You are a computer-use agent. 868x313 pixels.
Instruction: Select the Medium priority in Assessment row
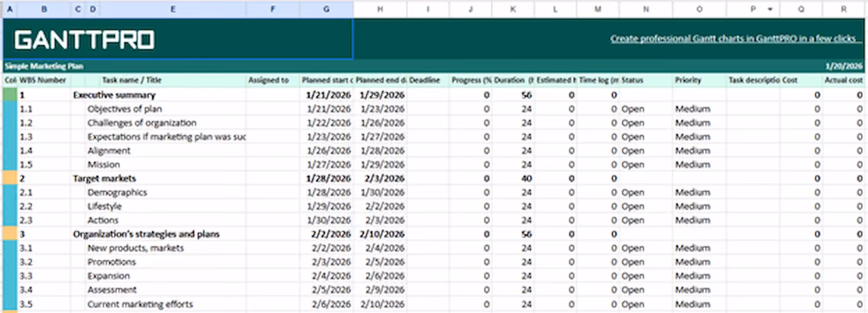pos(700,290)
